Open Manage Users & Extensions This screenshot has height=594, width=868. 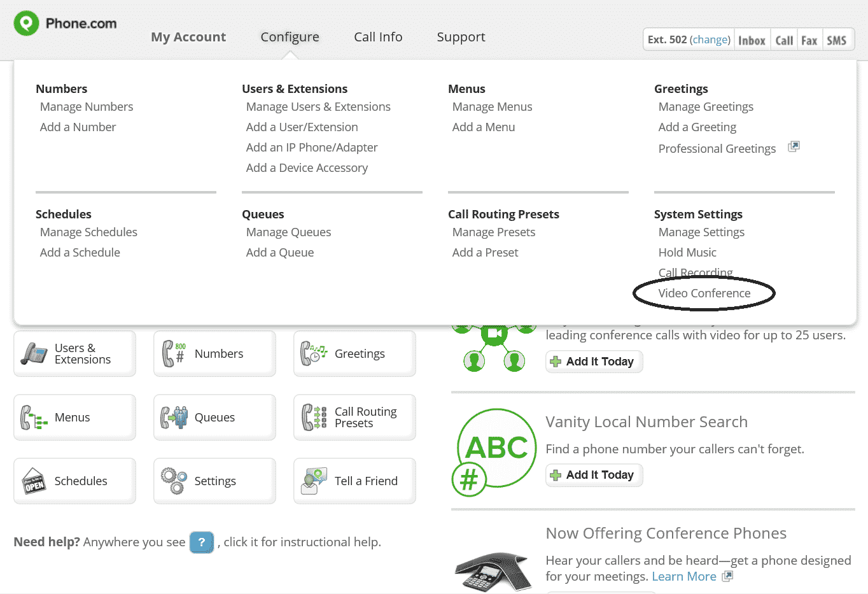(318, 107)
